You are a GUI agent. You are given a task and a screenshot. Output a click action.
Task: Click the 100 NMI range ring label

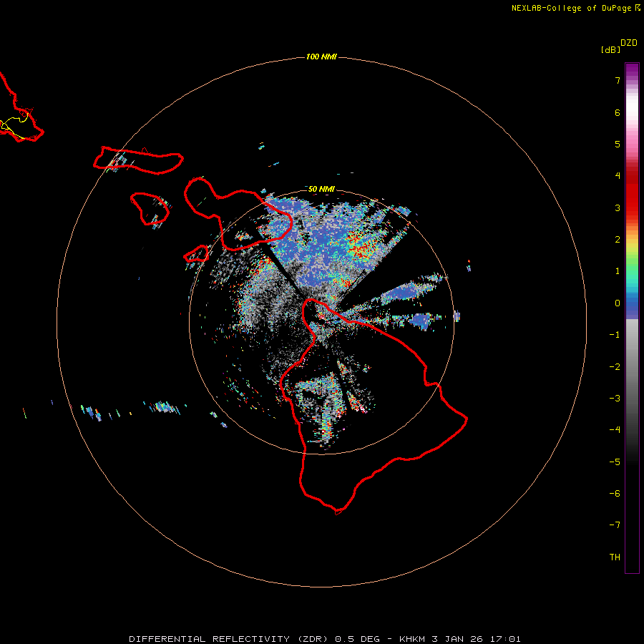click(321, 57)
